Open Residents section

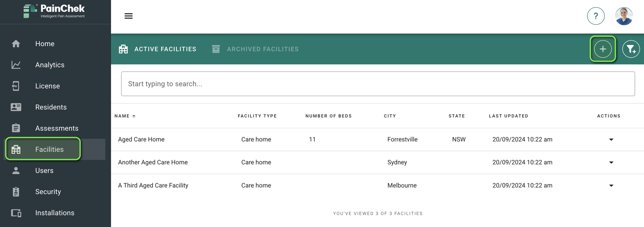pos(51,107)
